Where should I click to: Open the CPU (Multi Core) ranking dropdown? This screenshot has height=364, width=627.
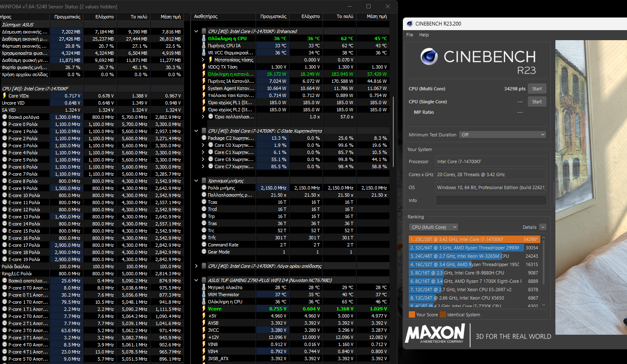click(x=433, y=227)
